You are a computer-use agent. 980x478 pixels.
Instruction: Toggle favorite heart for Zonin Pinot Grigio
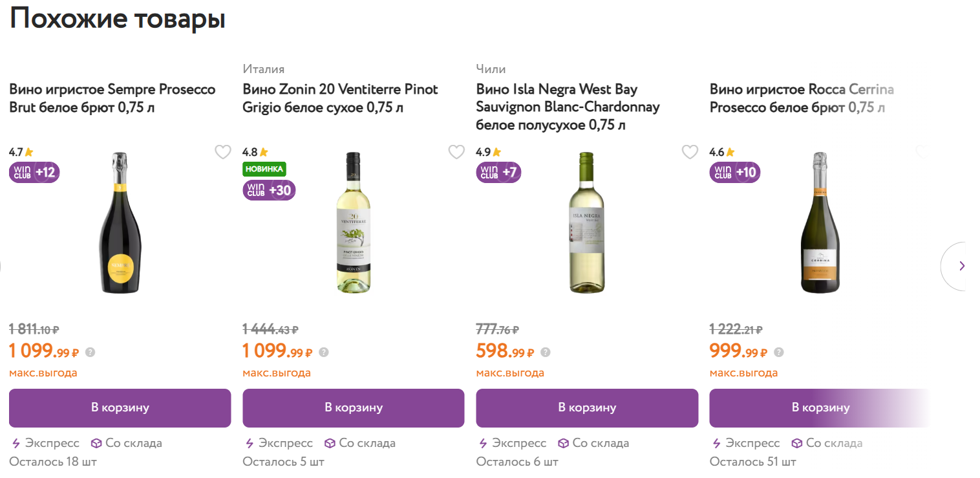tap(456, 152)
